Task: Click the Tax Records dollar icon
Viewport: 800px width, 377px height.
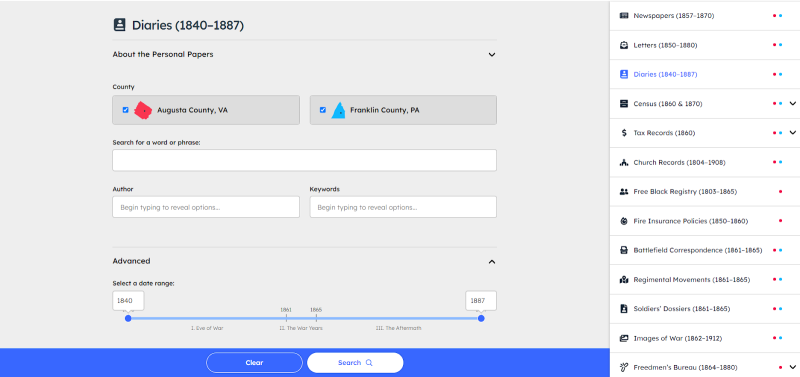Action: (x=623, y=133)
